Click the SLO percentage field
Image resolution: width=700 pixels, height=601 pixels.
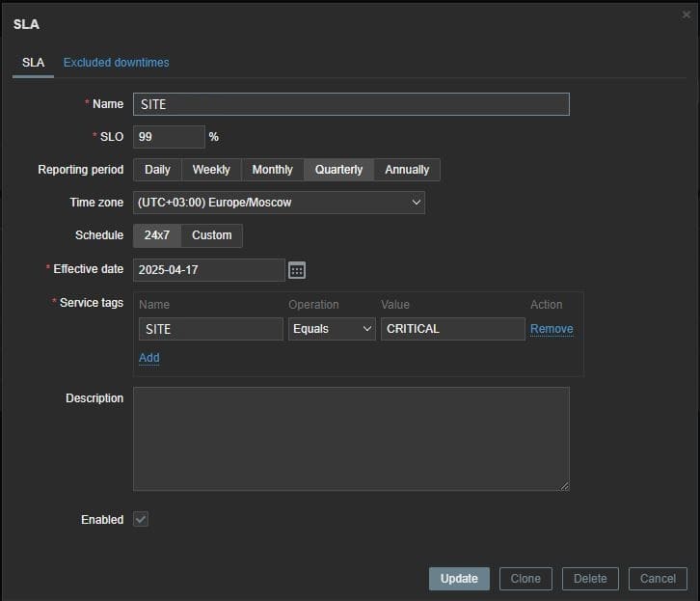click(169, 137)
